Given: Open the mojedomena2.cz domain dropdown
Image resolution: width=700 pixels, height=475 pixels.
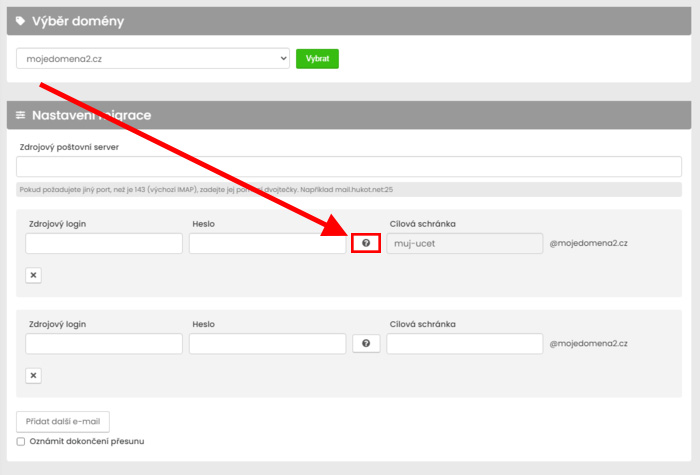Looking at the screenshot, I should coord(153,59).
